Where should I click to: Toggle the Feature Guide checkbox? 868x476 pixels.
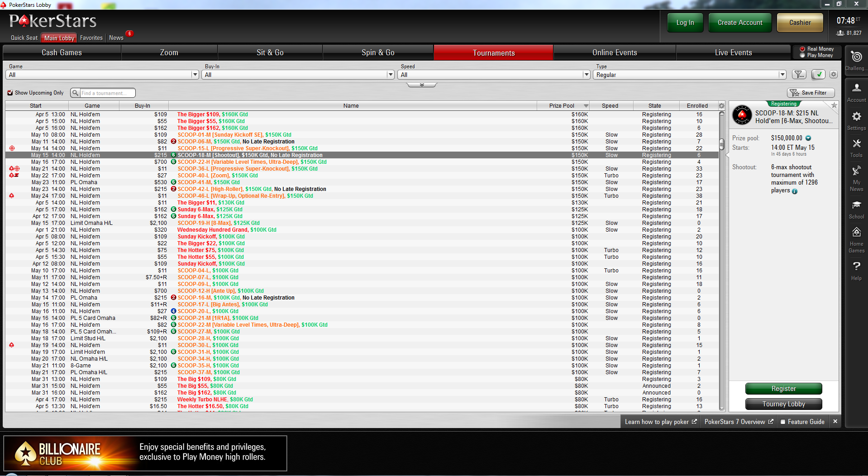pos(783,422)
